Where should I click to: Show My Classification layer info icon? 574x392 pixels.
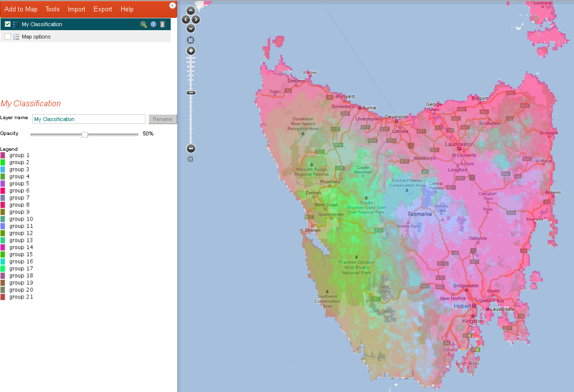click(153, 24)
